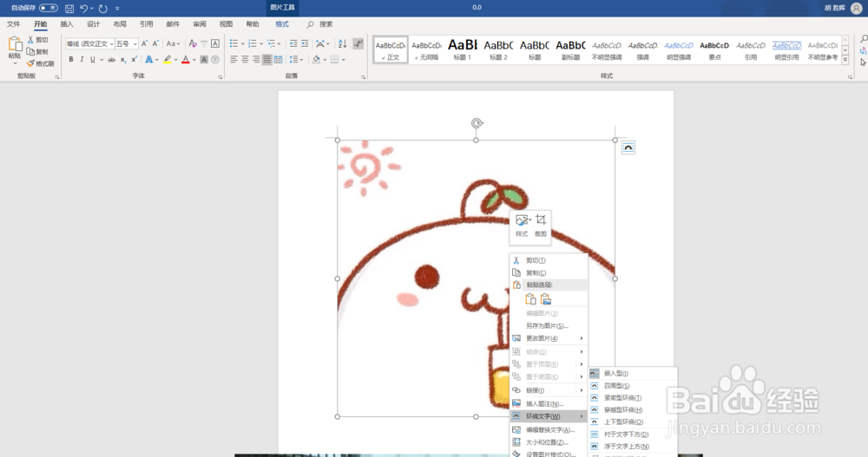868x457 pixels.
Task: Open the quick access toolbar customize dropdown
Action: pyautogui.click(x=117, y=9)
